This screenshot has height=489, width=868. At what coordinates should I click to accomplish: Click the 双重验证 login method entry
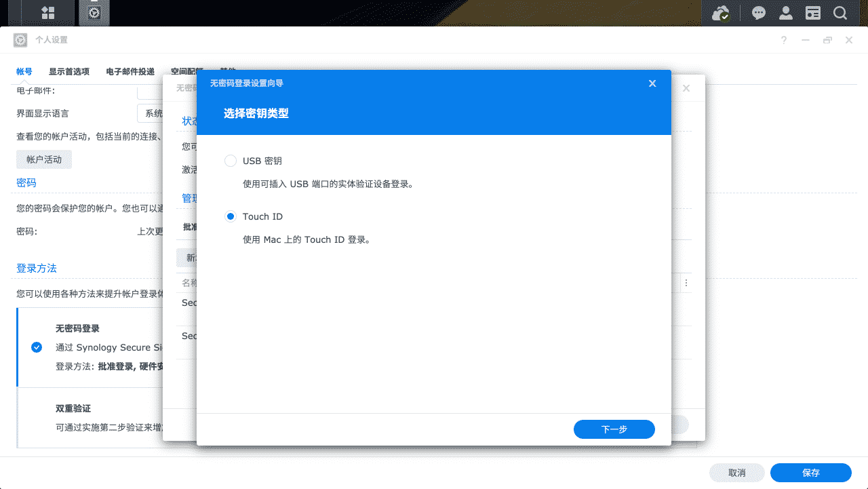tap(90, 418)
